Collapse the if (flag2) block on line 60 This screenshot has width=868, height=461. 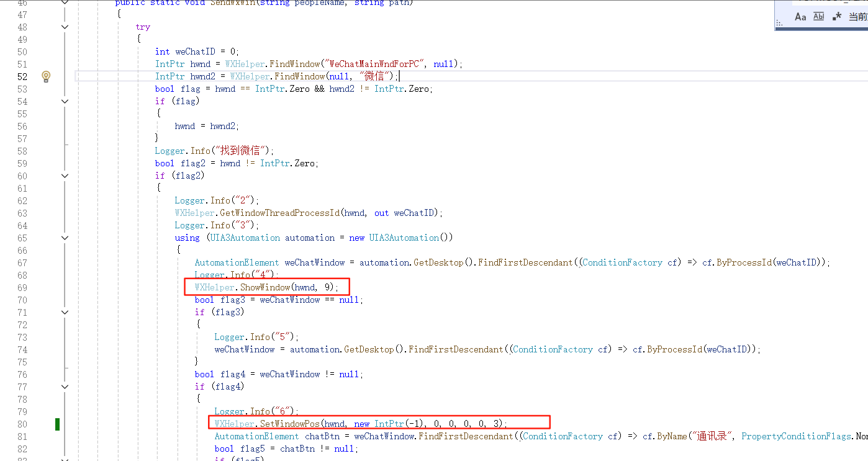click(65, 176)
